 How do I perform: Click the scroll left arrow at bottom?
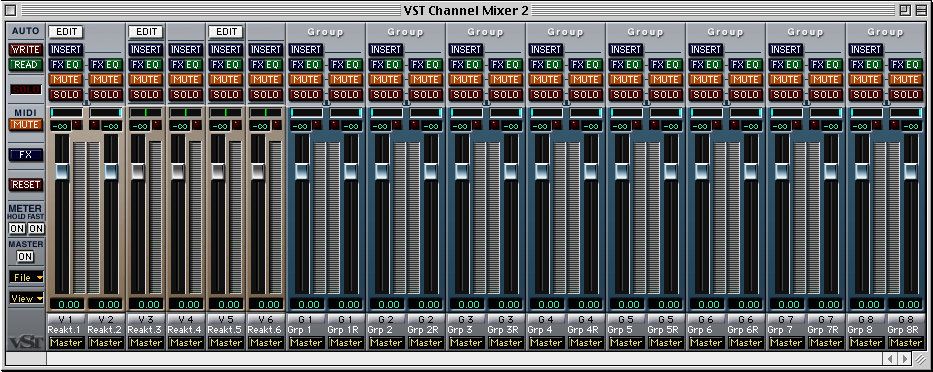click(891, 359)
